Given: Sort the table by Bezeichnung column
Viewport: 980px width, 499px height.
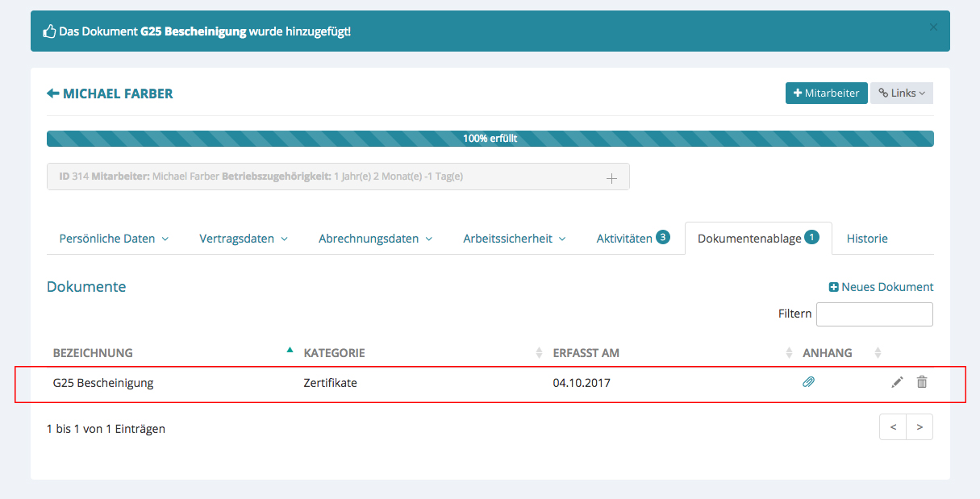Looking at the screenshot, I should coord(93,353).
